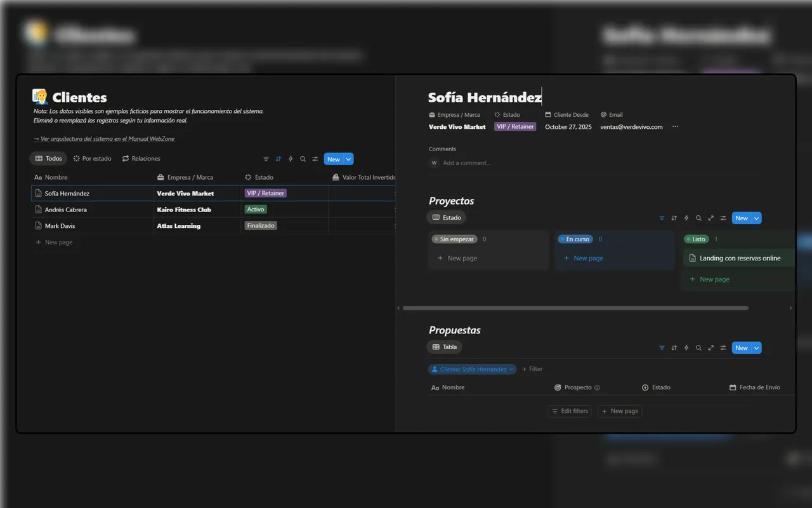
Task: Select the Atlas Learning cell
Action: click(x=197, y=226)
